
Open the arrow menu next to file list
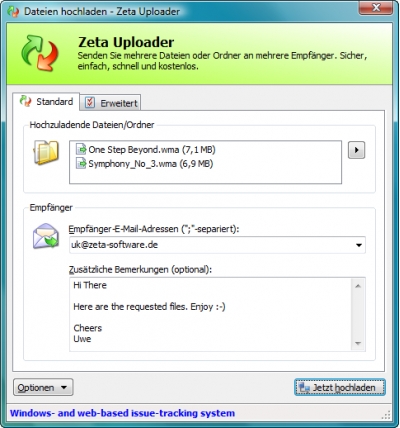(x=356, y=150)
